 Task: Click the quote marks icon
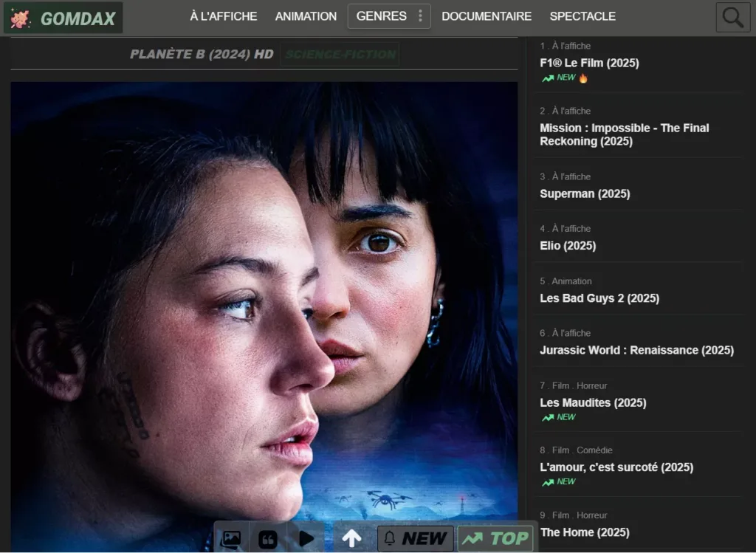pos(268,539)
